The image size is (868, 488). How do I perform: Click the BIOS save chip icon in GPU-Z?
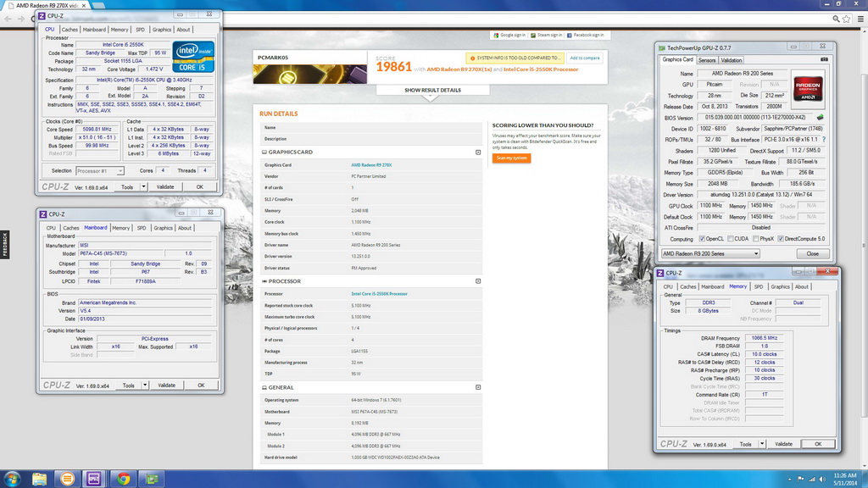pyautogui.click(x=821, y=117)
